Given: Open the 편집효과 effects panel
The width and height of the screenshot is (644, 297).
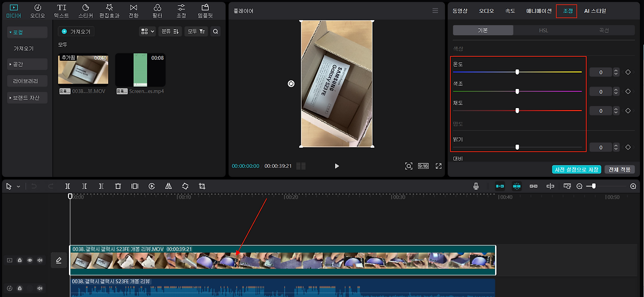Looking at the screenshot, I should (x=109, y=11).
